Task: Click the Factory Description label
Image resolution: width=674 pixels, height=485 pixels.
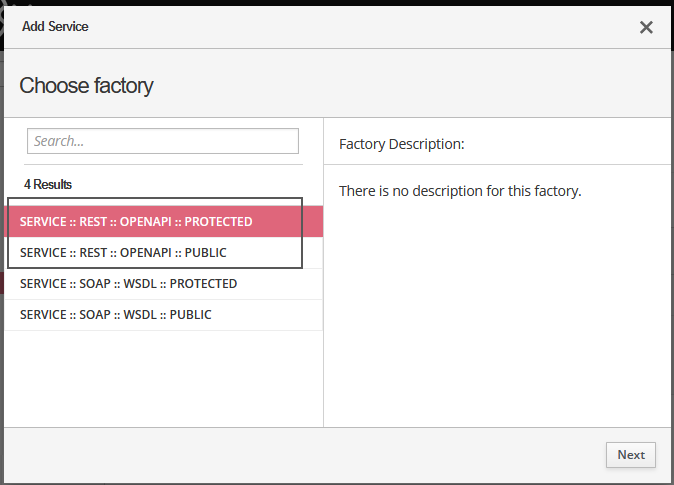Action: click(x=402, y=144)
